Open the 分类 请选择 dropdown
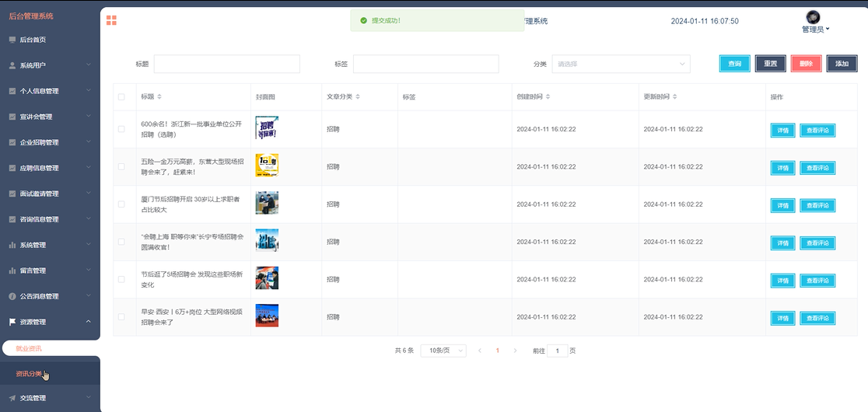The image size is (868, 412). [621, 64]
